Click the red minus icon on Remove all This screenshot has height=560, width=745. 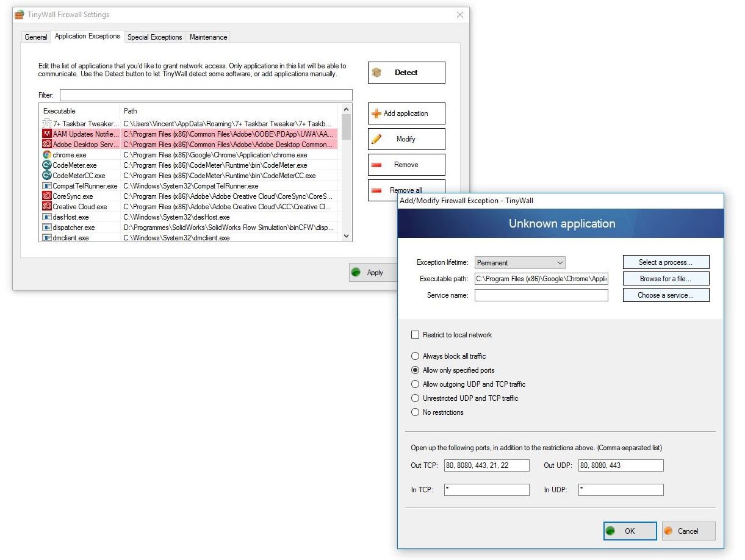[x=376, y=190]
